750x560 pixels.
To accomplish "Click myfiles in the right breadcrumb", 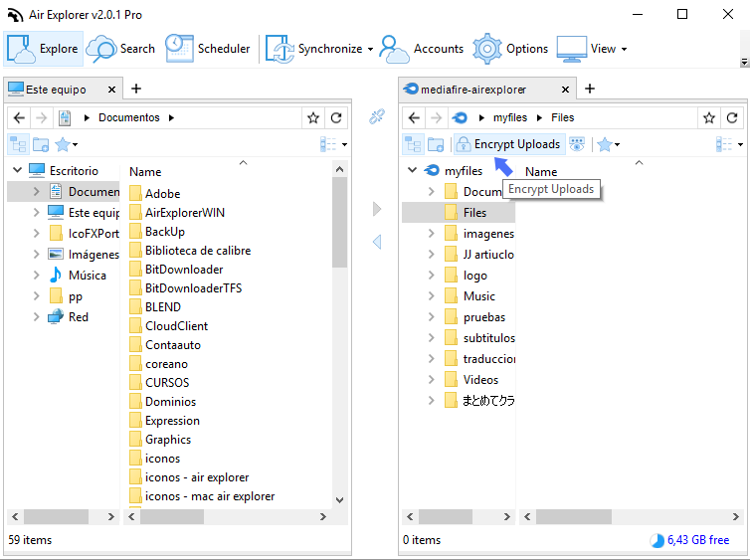I will point(510,117).
